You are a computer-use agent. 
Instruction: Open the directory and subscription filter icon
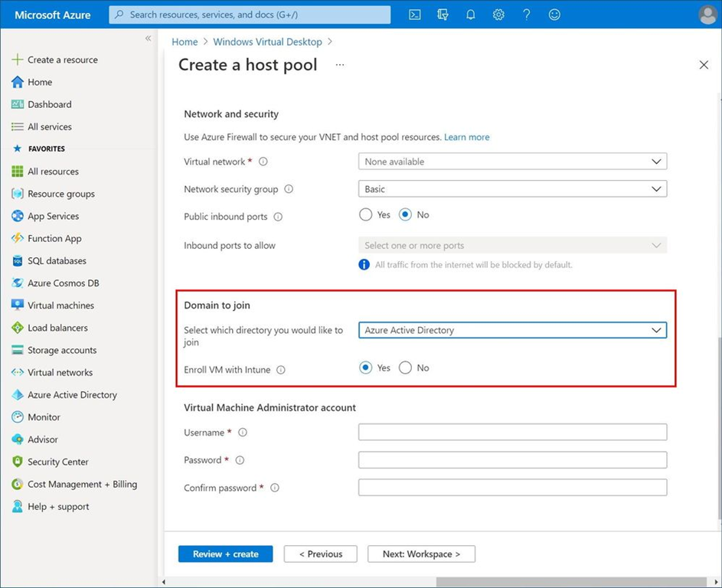pyautogui.click(x=443, y=15)
